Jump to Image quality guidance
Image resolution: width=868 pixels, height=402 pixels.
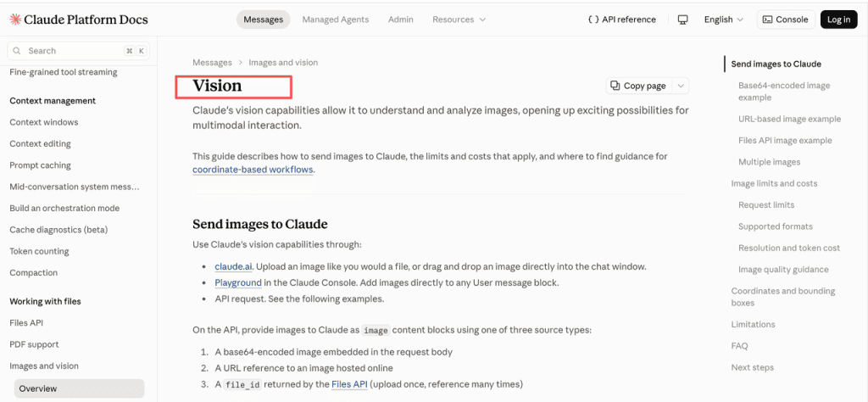point(783,270)
